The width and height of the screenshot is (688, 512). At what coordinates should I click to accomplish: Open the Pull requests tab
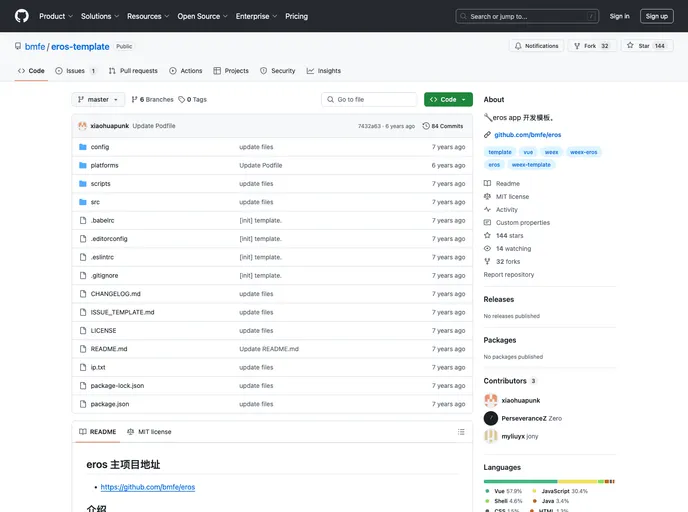coord(133,71)
